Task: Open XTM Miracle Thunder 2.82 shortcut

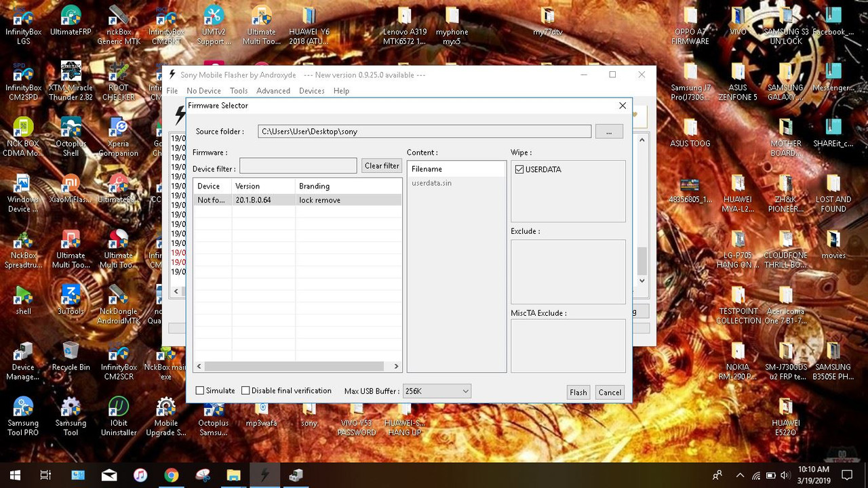Action: [x=71, y=81]
